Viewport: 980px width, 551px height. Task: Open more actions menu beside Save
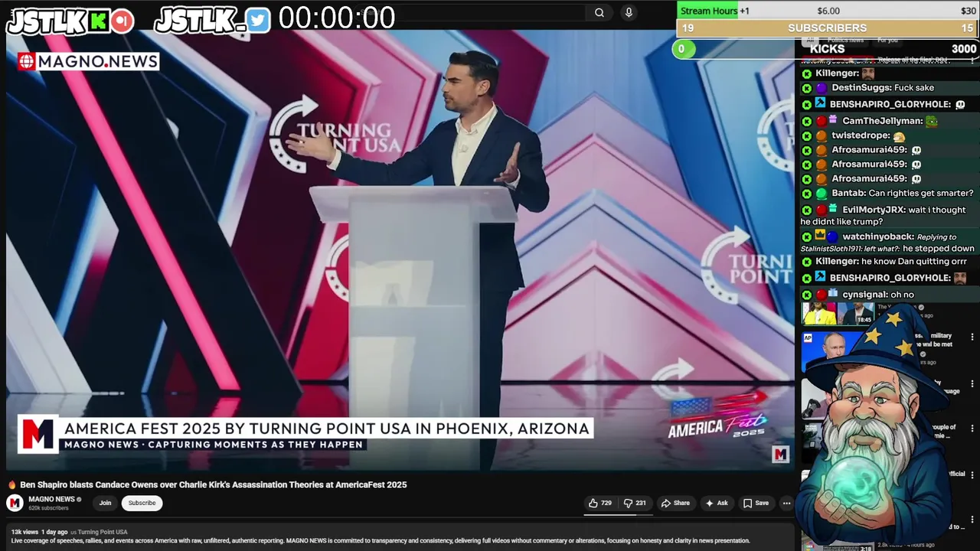(786, 503)
